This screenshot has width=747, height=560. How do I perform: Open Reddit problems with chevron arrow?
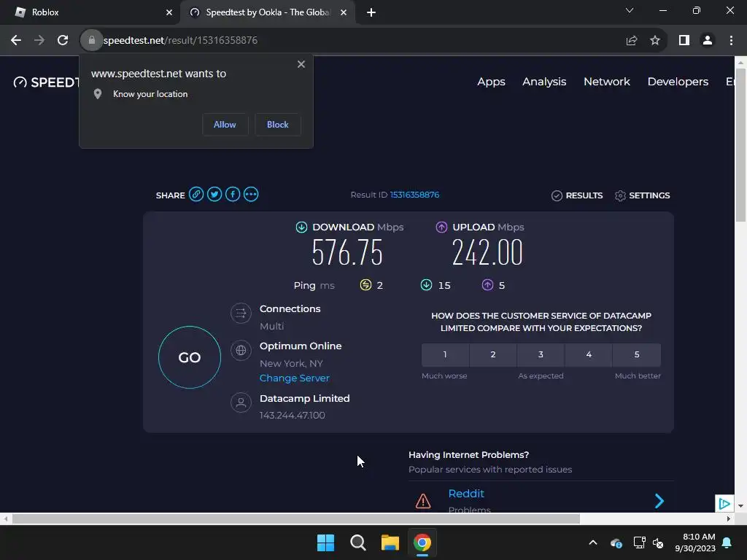[659, 500]
